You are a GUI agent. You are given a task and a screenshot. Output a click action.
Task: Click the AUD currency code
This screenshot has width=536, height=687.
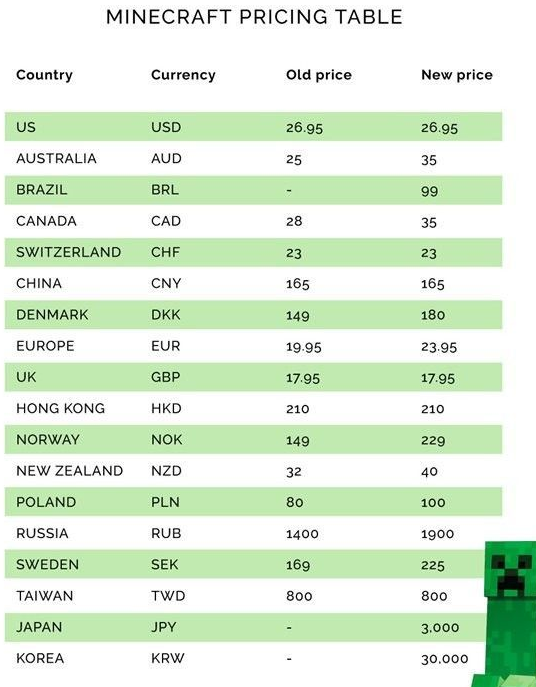166,158
